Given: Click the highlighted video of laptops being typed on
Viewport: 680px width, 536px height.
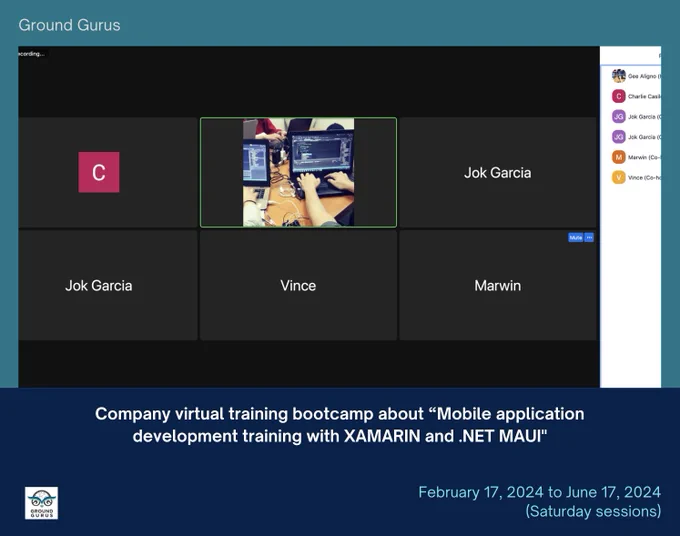Looking at the screenshot, I should tap(298, 172).
